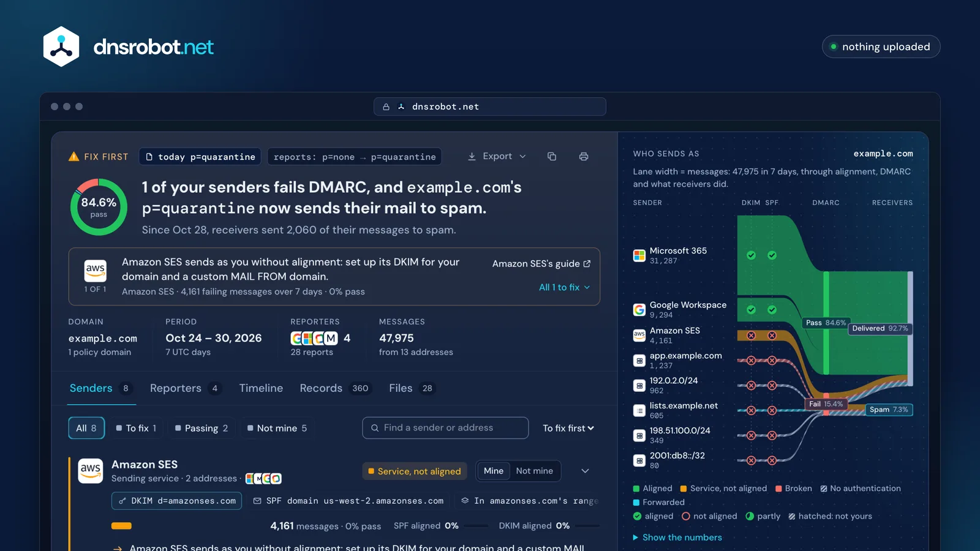Open the Files tab
This screenshot has width=980, height=551.
tap(412, 388)
